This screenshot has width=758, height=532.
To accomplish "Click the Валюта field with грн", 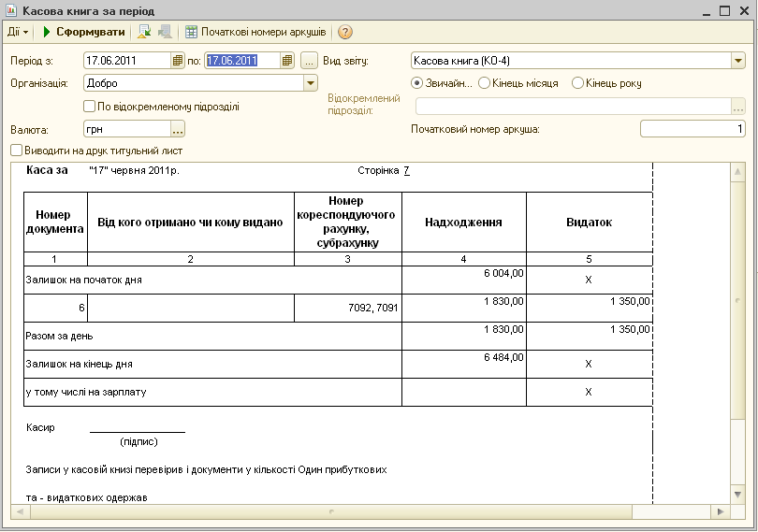I will (x=127, y=129).
